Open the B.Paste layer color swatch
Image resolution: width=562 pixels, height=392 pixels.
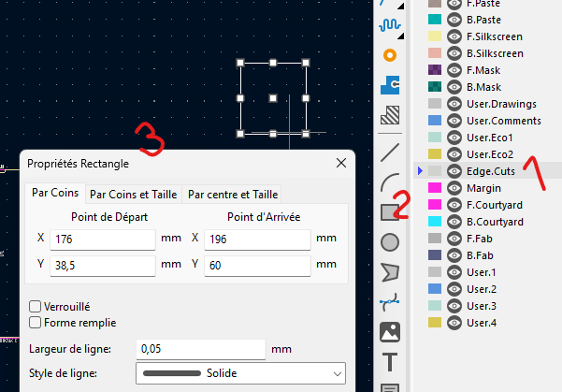435,20
